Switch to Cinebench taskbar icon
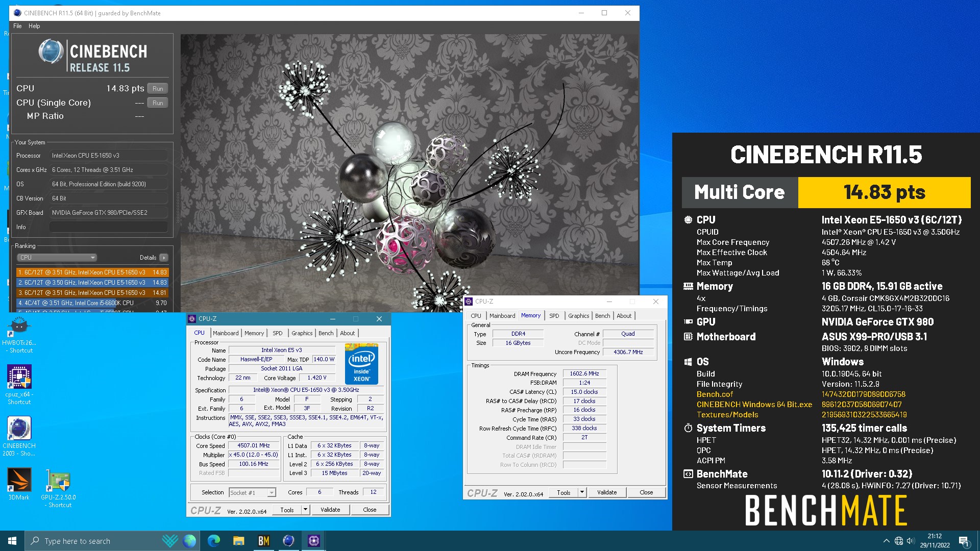980x551 pixels. coord(288,541)
